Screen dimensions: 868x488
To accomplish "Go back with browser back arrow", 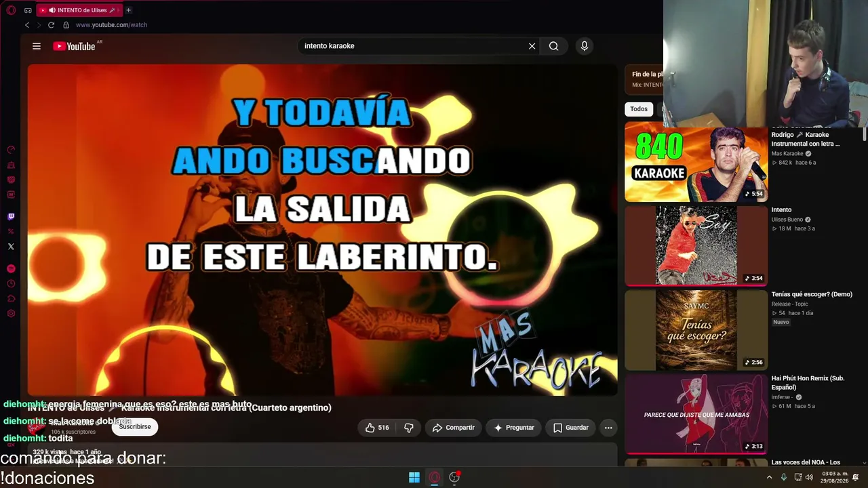I will (x=27, y=25).
